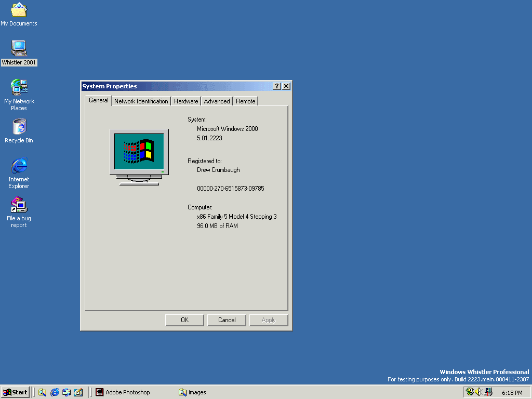Click the sound card tray icon
Viewport: 532px width, 399px height.
point(470,392)
